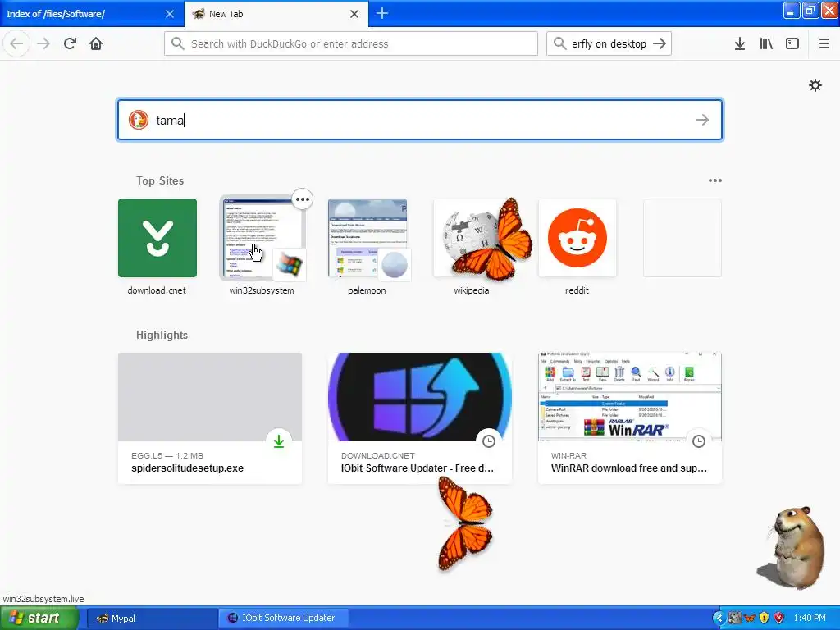Open the palemoon top site tile
Image resolution: width=840 pixels, height=630 pixels.
[367, 238]
